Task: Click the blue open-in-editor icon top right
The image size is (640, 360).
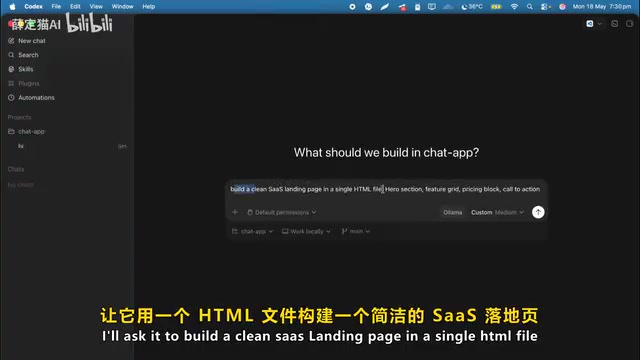Action: click(590, 24)
